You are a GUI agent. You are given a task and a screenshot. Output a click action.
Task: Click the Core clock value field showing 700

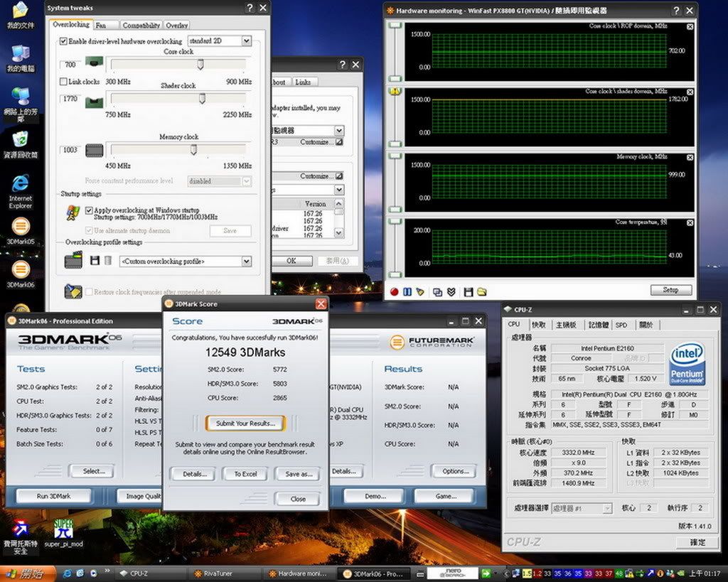click(x=70, y=65)
